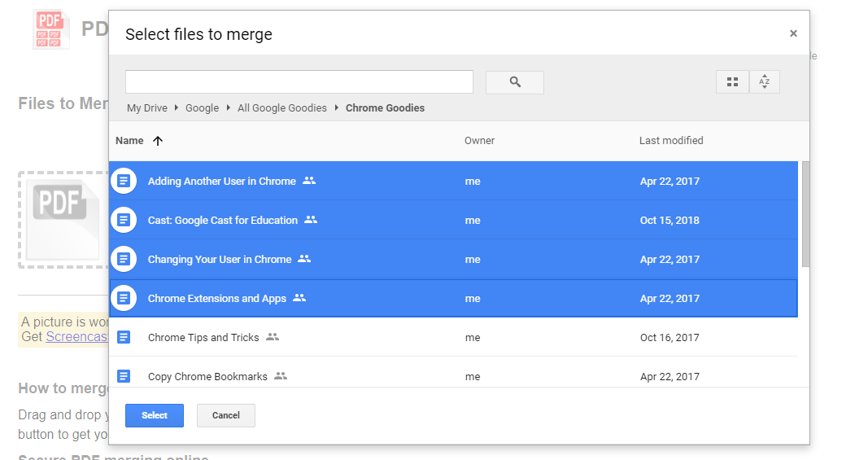This screenshot has height=460, width=868.
Task: Open the Google breadcrumb folder
Action: 202,108
